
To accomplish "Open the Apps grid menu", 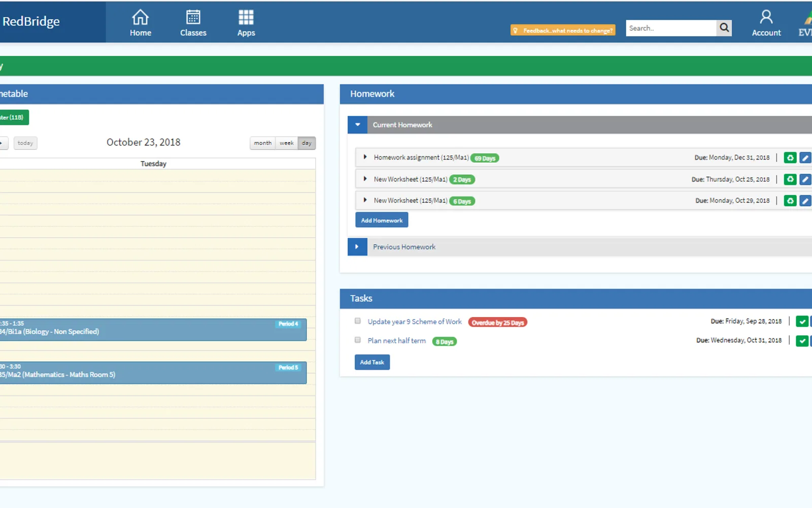I will tap(246, 23).
